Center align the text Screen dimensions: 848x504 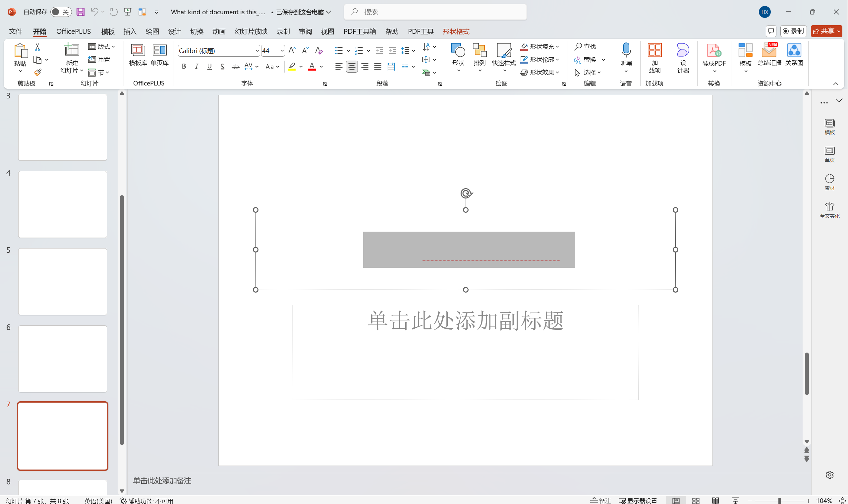tap(352, 67)
